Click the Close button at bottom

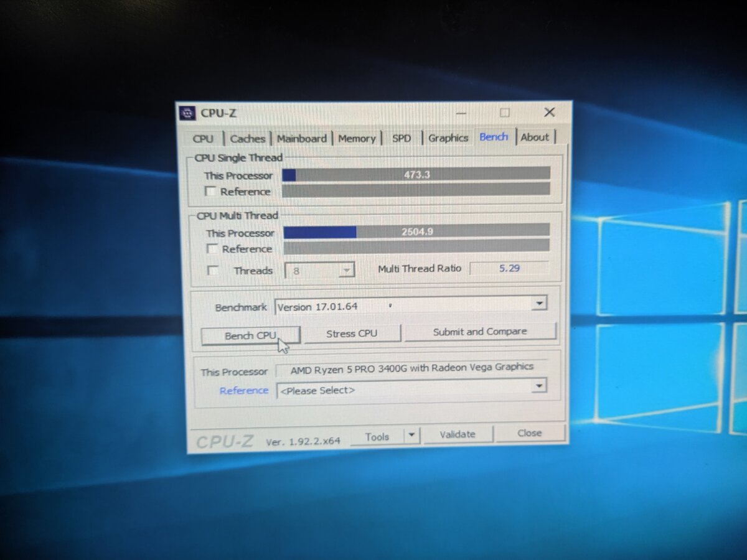(530, 433)
